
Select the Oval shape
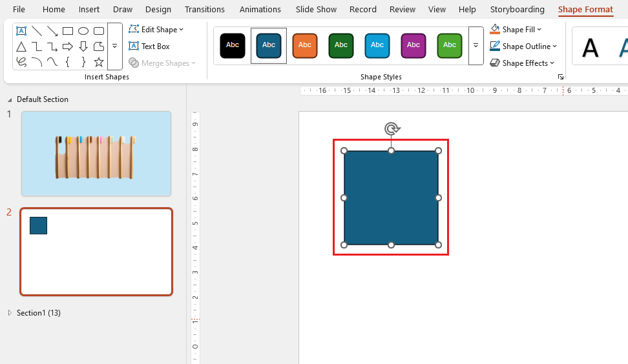(x=83, y=31)
